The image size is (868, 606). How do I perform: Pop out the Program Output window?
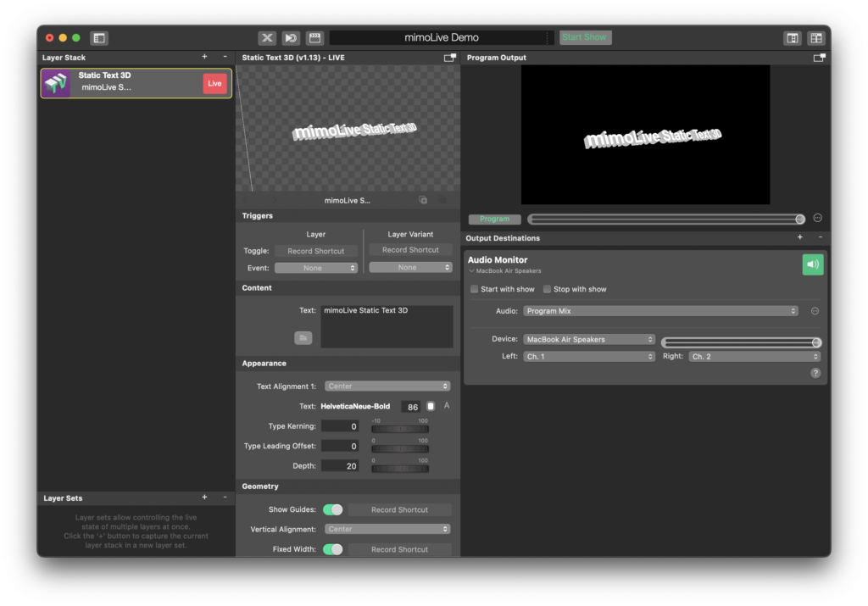(818, 57)
